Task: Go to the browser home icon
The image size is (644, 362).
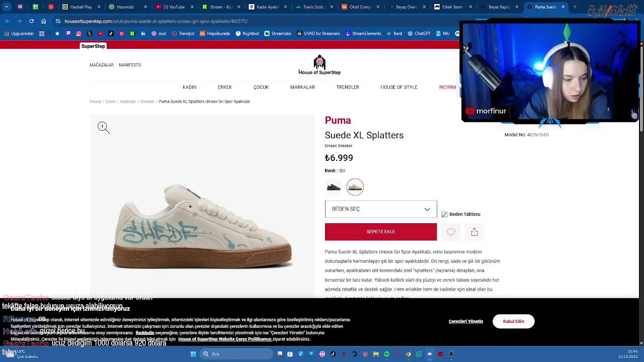Action: click(x=43, y=21)
